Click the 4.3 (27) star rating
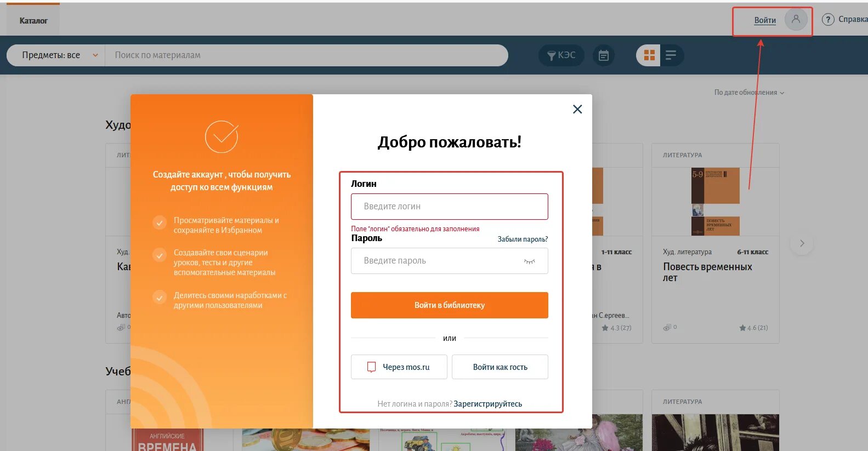The image size is (868, 451). 616,328
